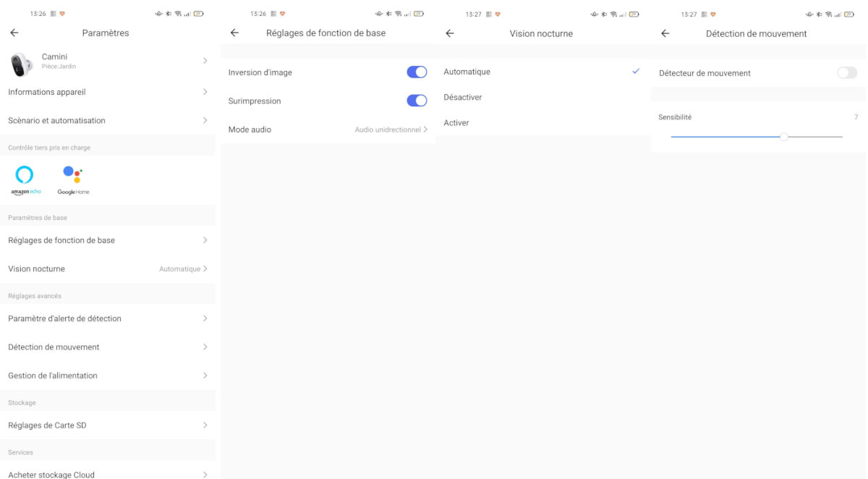This screenshot has height=479, width=868.
Task: Tap the Camini camera thumbnail image
Action: click(21, 64)
